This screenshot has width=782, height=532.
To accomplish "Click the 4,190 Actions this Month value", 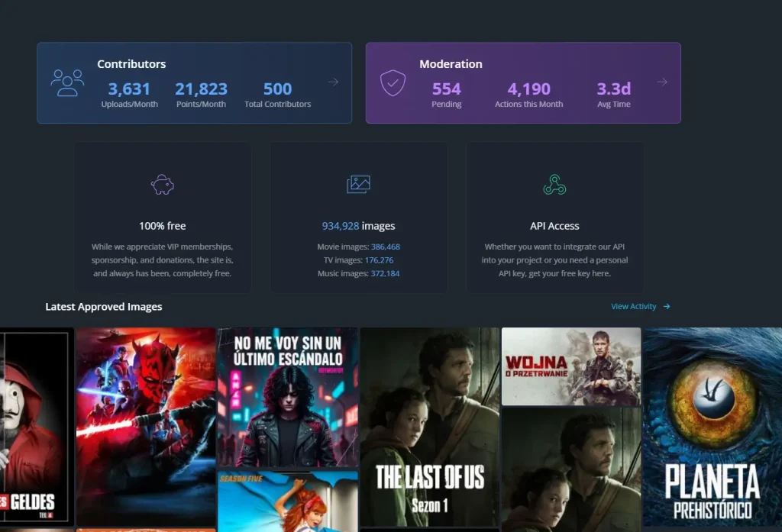I will pyautogui.click(x=528, y=89).
